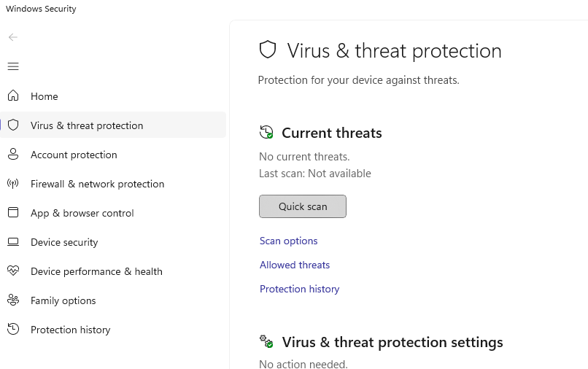Click the Virus & threat protection settings heading
This screenshot has height=369, width=588.
click(392, 342)
